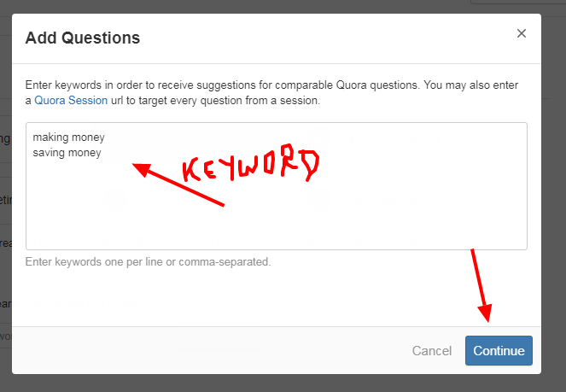Place cursor on the "saving money" line
Viewport: 566px width, 392px height.
tap(67, 153)
